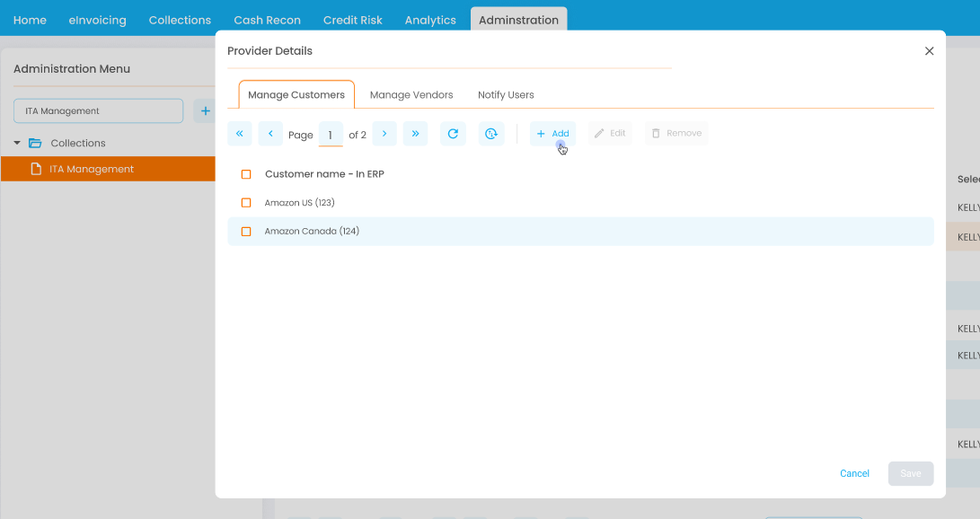Open the Analytics menu
The width and height of the screenshot is (980, 519).
coord(430,20)
